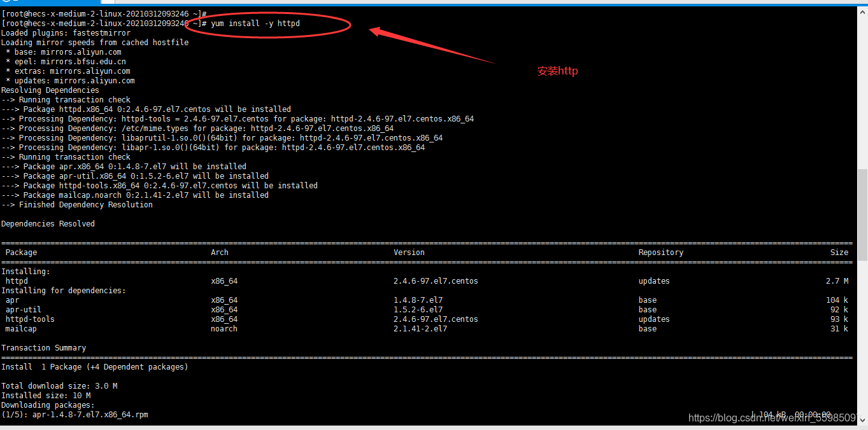This screenshot has width=868, height=430.
Task: Click the 'mailcap' package name in table
Action: coord(21,329)
